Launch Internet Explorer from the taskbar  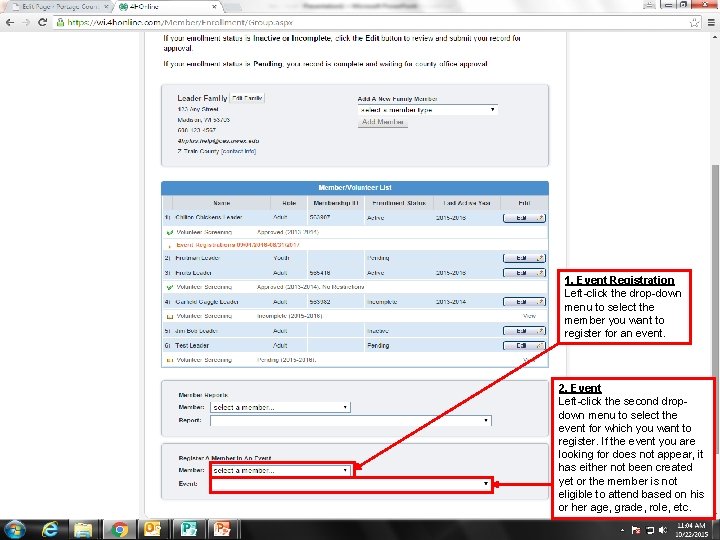coord(50,529)
